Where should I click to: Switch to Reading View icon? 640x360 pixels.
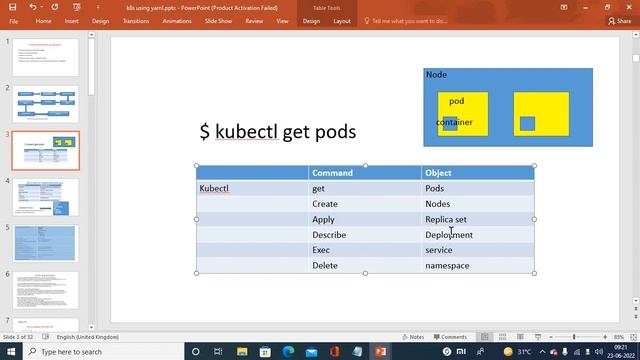pos(520,337)
